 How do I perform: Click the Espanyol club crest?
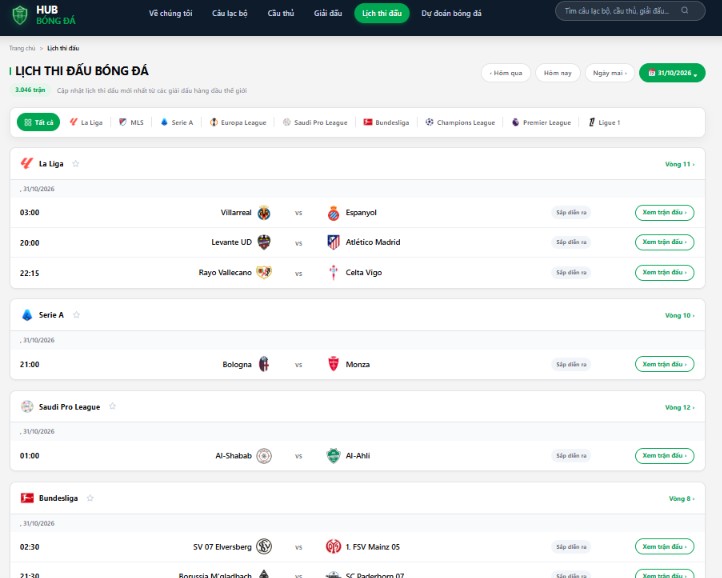coord(333,213)
